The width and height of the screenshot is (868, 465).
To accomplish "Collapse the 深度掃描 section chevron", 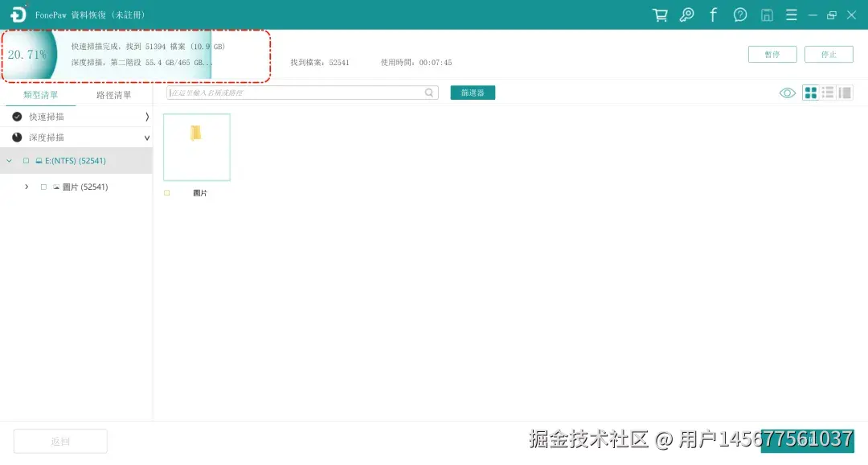I will click(147, 137).
